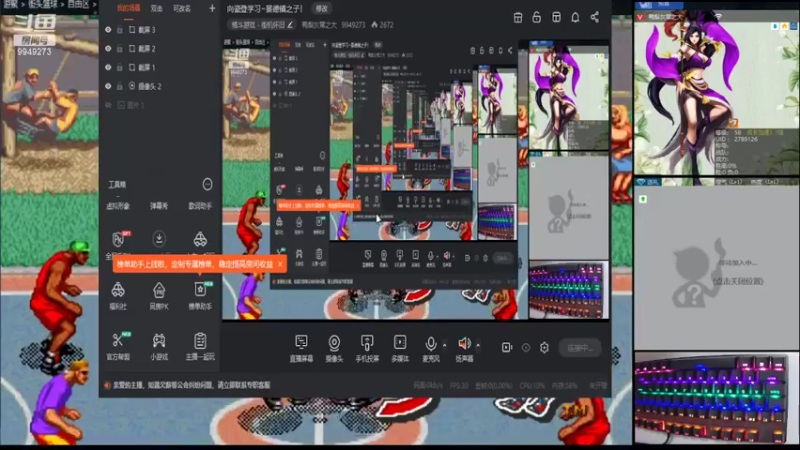Close the orange 榜单助手 tooltip

click(280, 264)
